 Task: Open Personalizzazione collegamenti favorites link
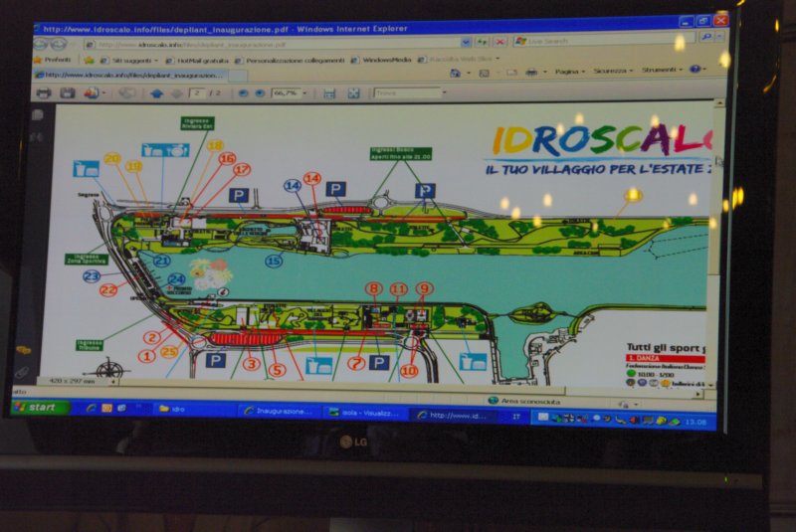290,61
